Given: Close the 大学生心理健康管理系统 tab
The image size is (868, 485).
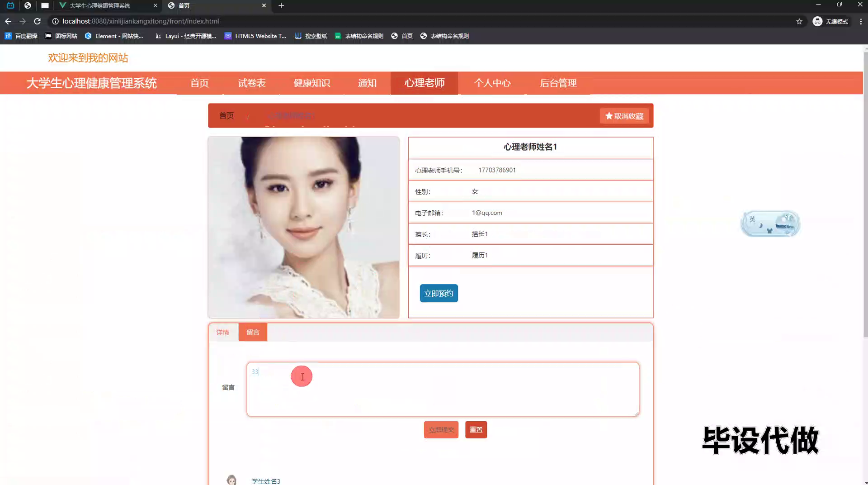Looking at the screenshot, I should coord(155,5).
